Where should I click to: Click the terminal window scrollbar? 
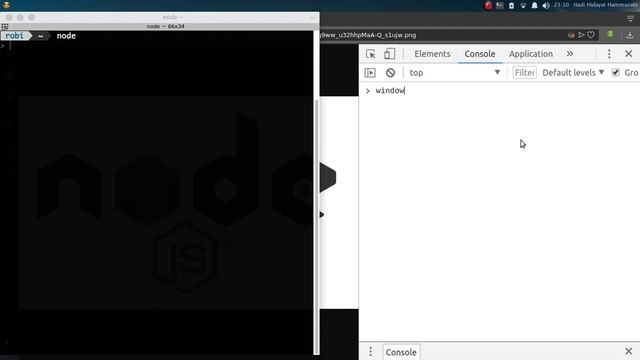click(316, 227)
